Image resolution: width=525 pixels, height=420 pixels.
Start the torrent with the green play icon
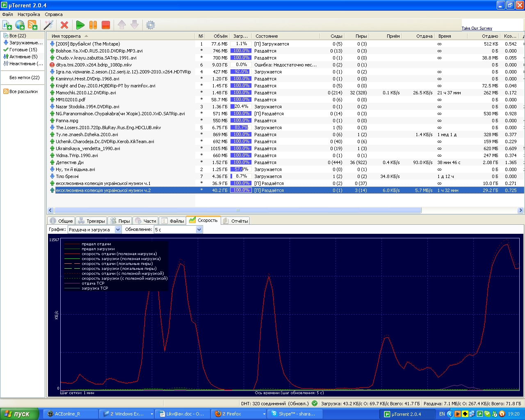pos(80,25)
